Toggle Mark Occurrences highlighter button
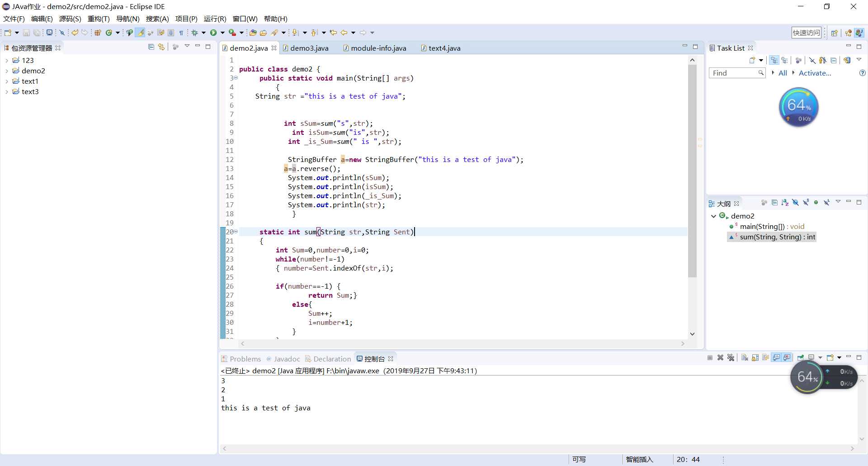The width and height of the screenshot is (868, 466). (x=141, y=33)
